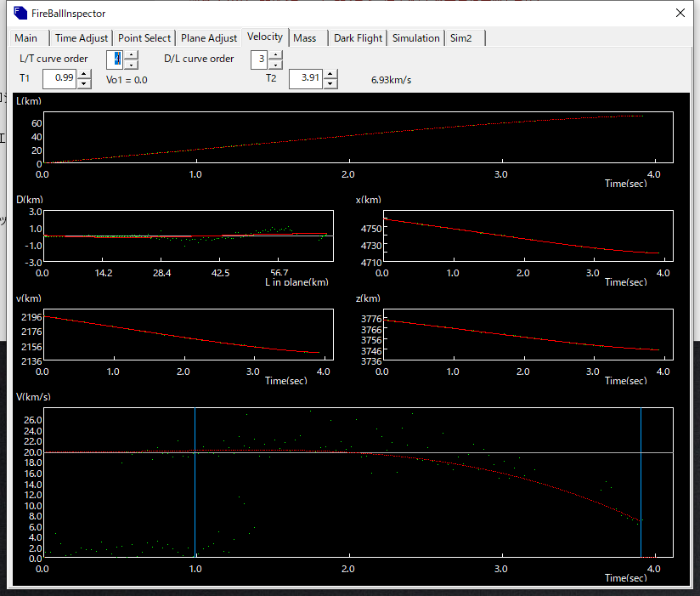Click the T1 value input field
Viewport: 700px width, 596px height.
coord(59,78)
